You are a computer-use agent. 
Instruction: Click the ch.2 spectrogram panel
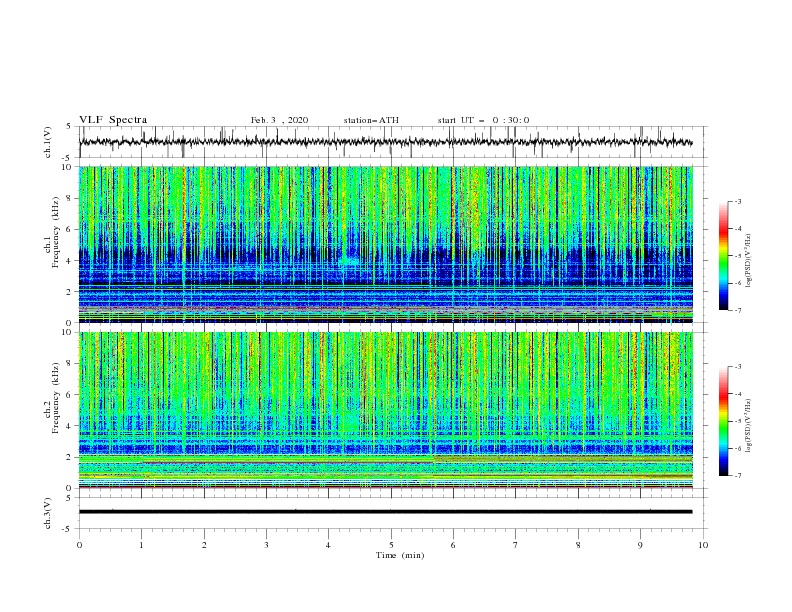[x=385, y=410]
